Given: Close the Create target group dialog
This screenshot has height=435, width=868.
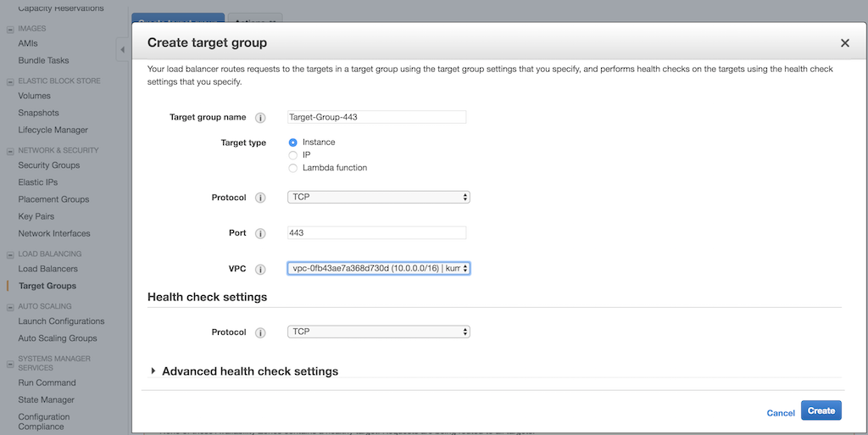Looking at the screenshot, I should coord(845,43).
